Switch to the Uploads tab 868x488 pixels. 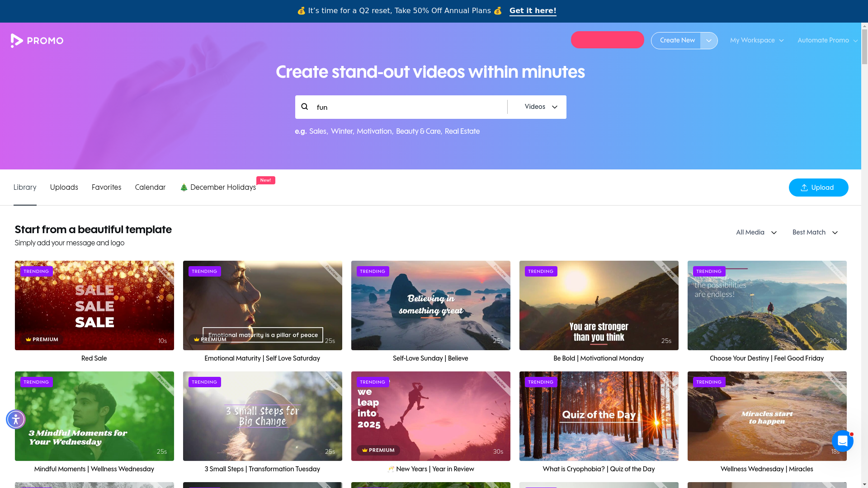pos(64,188)
